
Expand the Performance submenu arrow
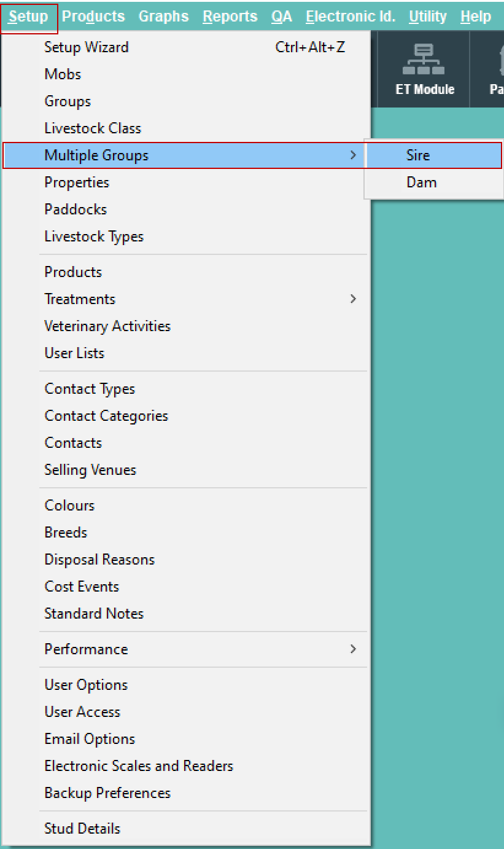pyautogui.click(x=353, y=649)
